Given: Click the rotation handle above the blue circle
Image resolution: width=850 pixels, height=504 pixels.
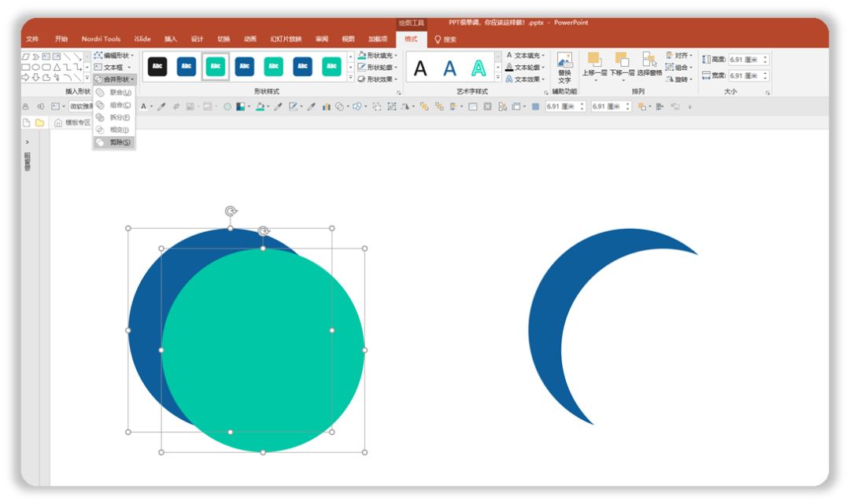Looking at the screenshot, I should click(231, 212).
